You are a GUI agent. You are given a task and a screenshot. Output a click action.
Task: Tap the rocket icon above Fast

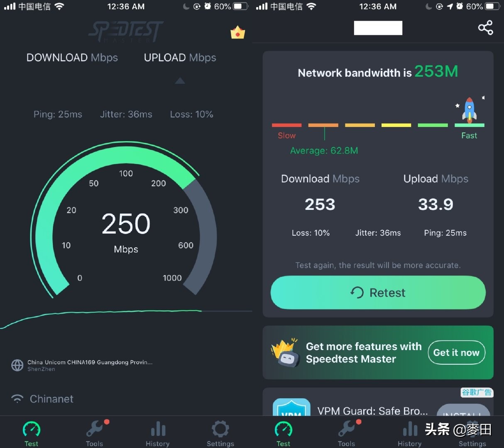[x=470, y=110]
